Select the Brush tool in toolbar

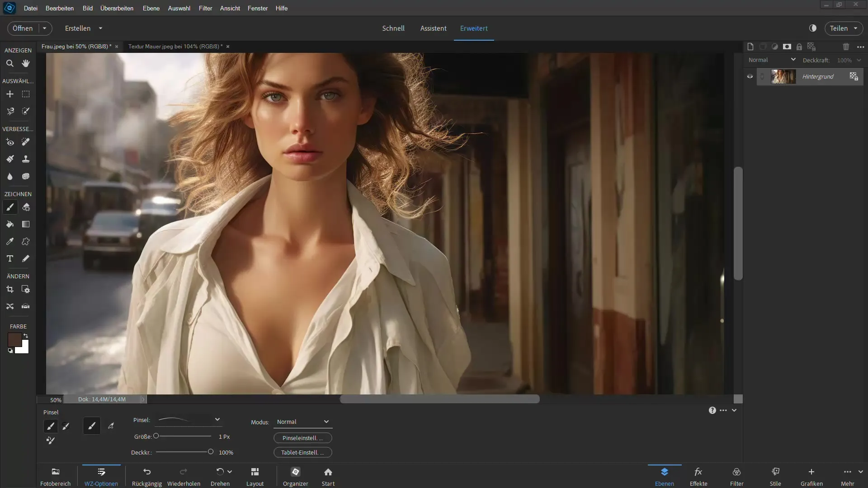pyautogui.click(x=9, y=207)
